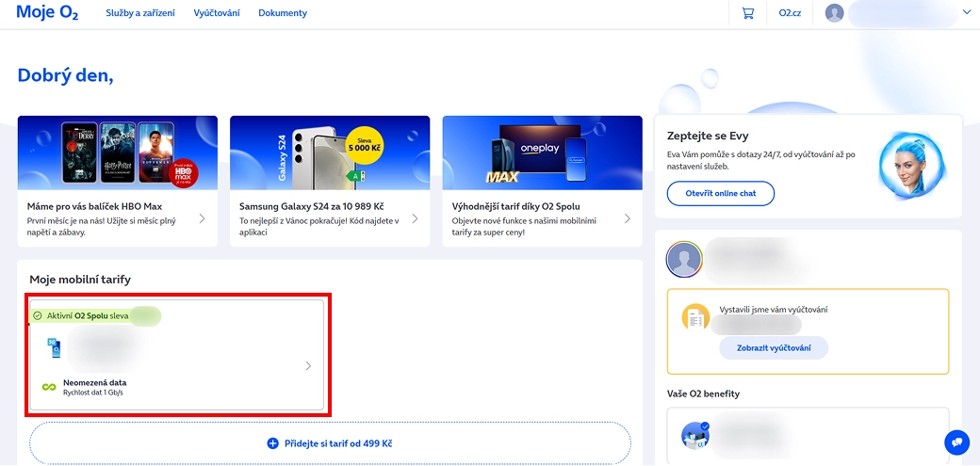Open Samsung Galaxy S24 offer chevron
The image size is (980, 466).
415,218
